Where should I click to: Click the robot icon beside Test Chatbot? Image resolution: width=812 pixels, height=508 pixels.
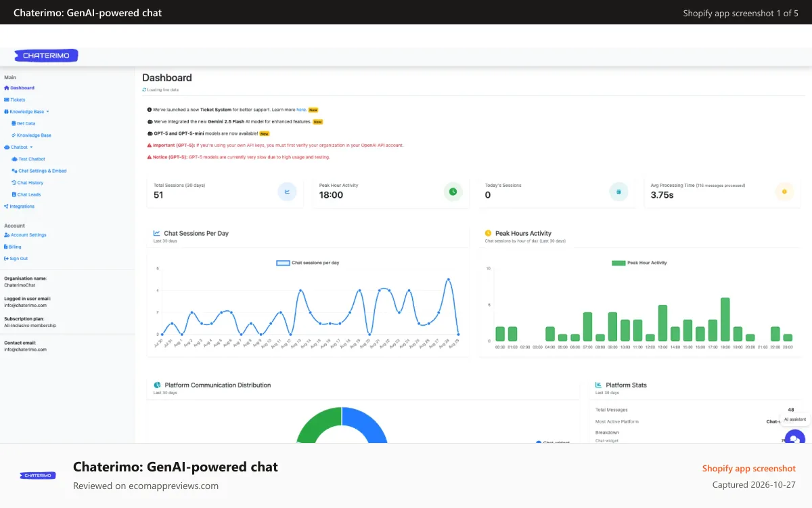click(x=15, y=159)
